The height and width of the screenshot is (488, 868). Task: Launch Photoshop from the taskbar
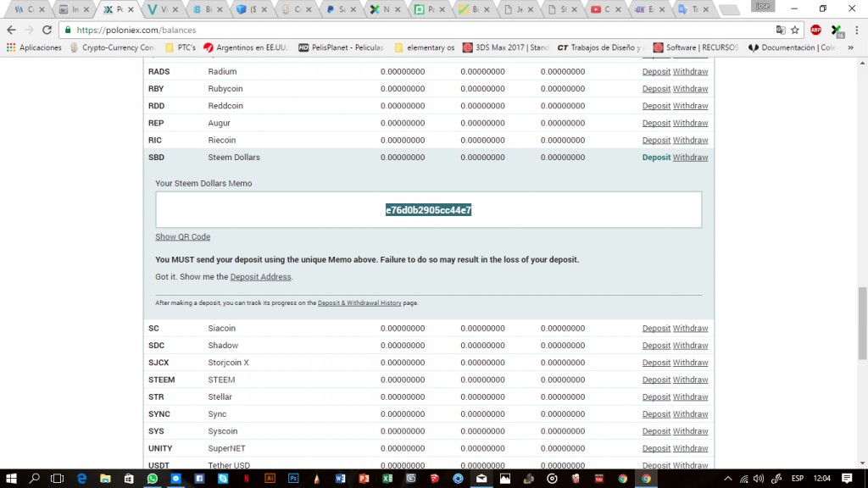pos(293,479)
